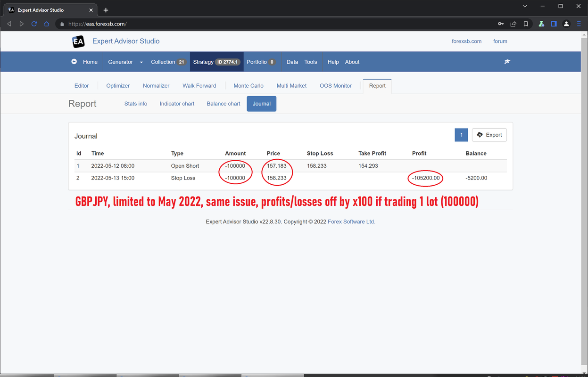The width and height of the screenshot is (588, 377).
Task: Switch to the Normalizer tab
Action: [156, 86]
